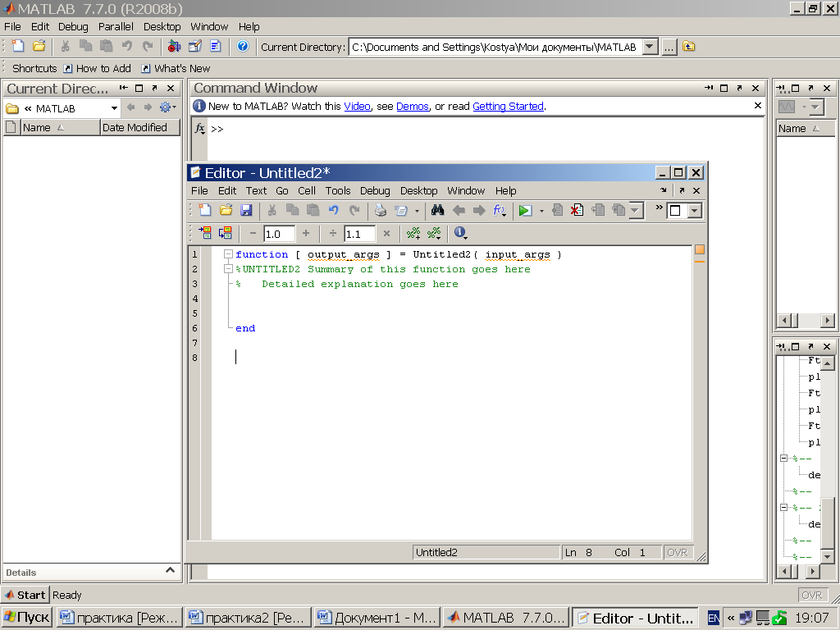Click the 1.1 multiply factor field
The image size is (840, 630).
(x=358, y=234)
